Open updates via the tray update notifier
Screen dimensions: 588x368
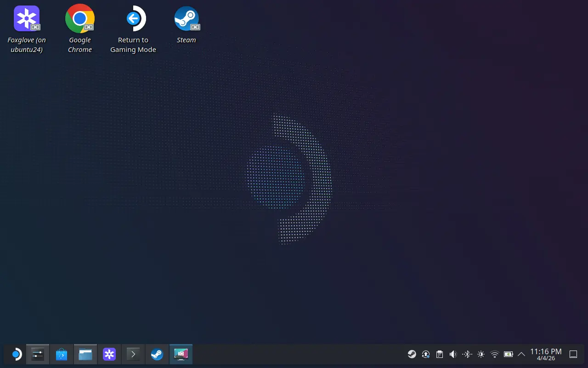click(x=426, y=354)
